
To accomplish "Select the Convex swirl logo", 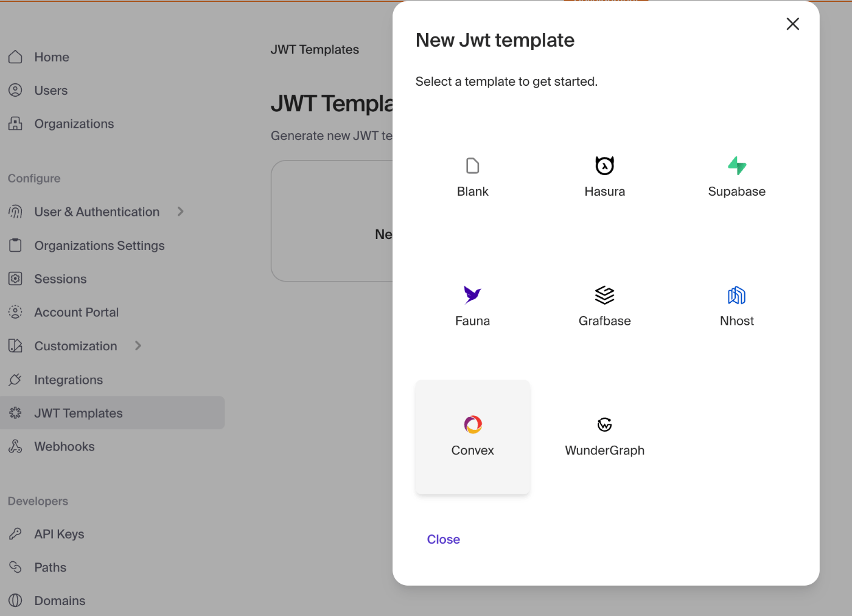I will [x=473, y=424].
